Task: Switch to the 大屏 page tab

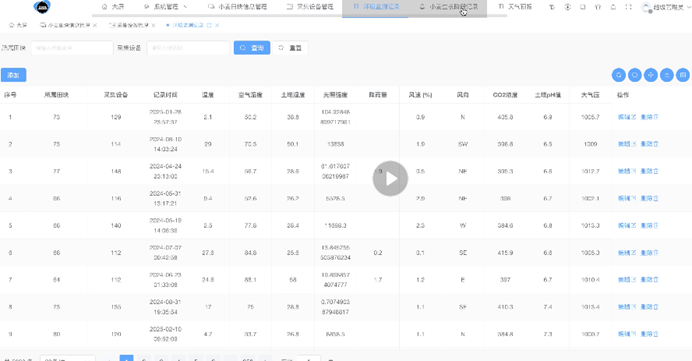Action: pos(18,25)
